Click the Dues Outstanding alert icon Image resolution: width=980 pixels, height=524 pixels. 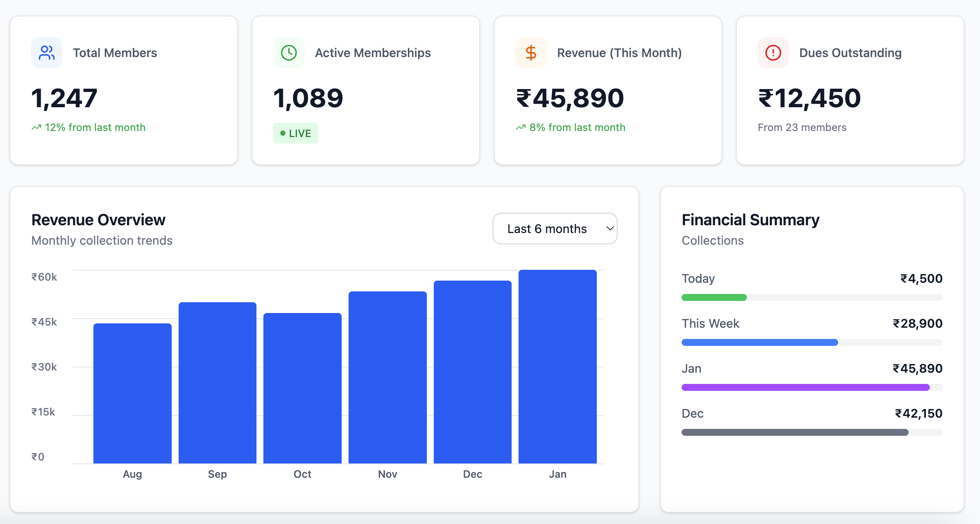773,53
